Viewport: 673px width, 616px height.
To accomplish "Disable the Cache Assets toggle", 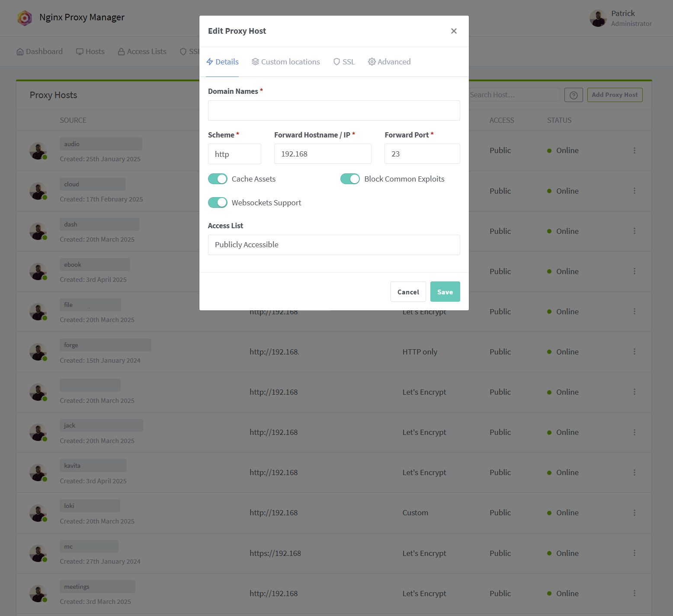I will (218, 179).
